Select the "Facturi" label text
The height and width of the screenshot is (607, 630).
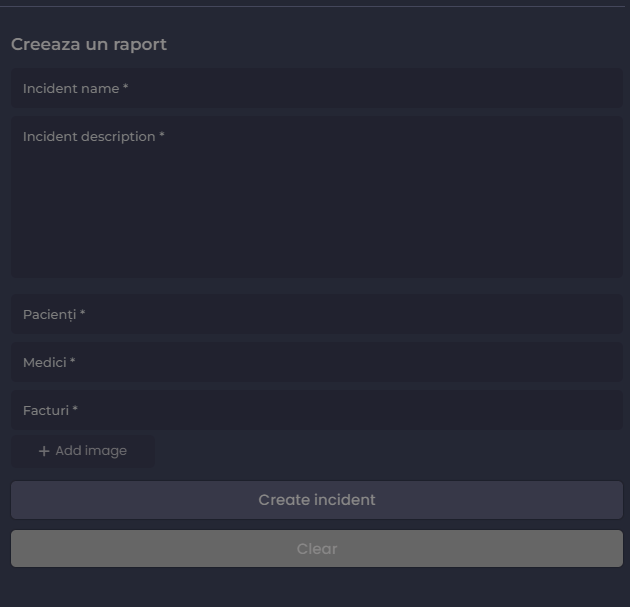pos(45,410)
